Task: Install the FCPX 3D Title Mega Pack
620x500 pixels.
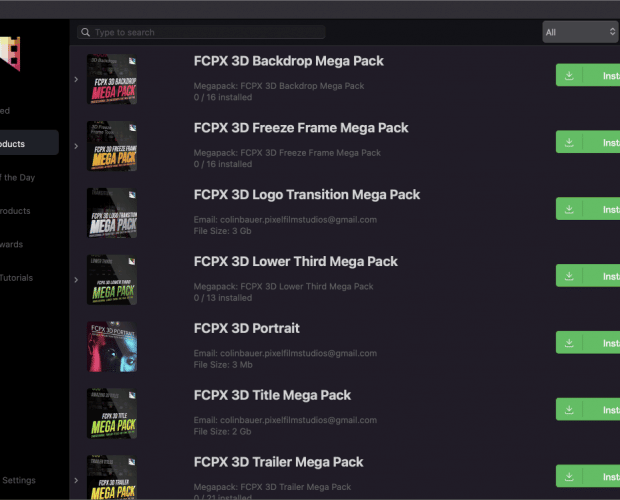Action: tap(601, 409)
